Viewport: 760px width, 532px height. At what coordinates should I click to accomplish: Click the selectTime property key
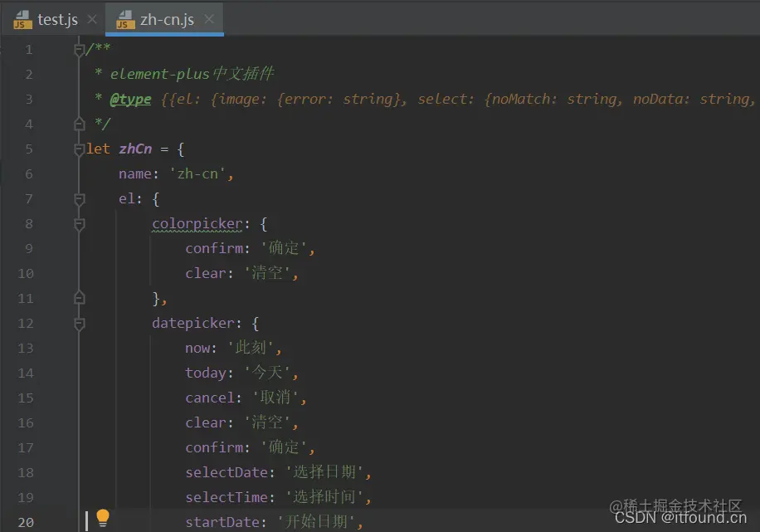pyautogui.click(x=227, y=497)
